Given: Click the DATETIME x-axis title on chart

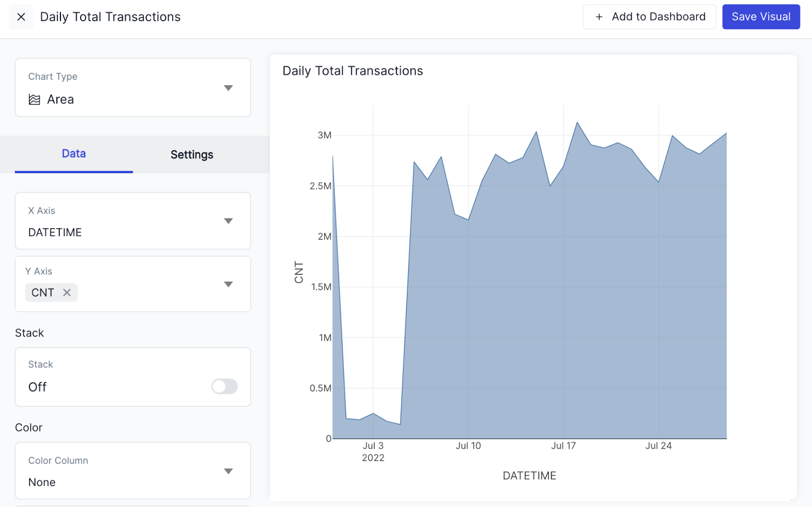Looking at the screenshot, I should pos(529,476).
